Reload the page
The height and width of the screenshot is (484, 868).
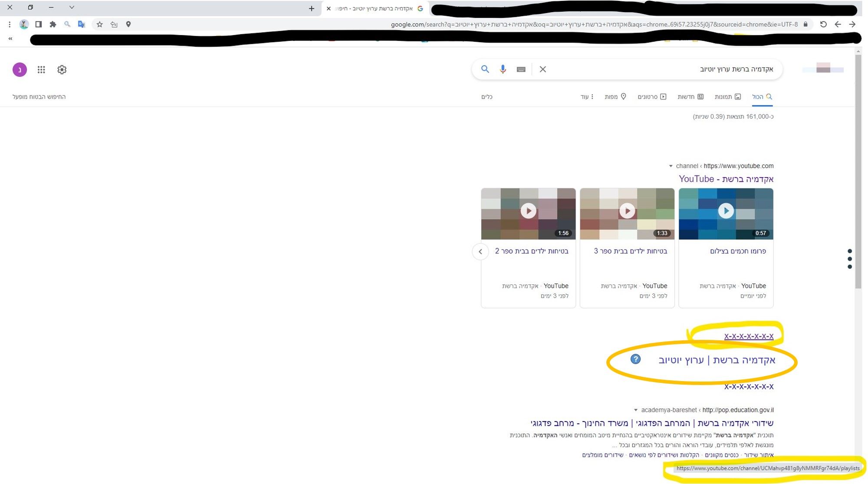823,24
